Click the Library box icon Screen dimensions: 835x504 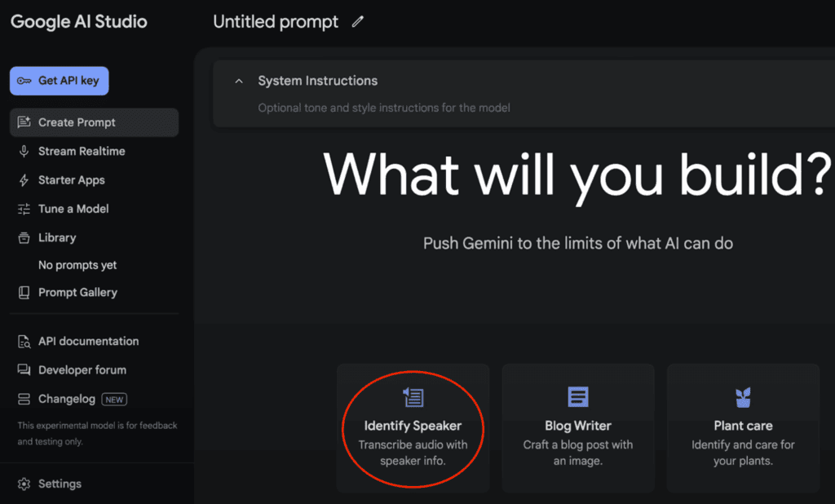pyautogui.click(x=24, y=237)
